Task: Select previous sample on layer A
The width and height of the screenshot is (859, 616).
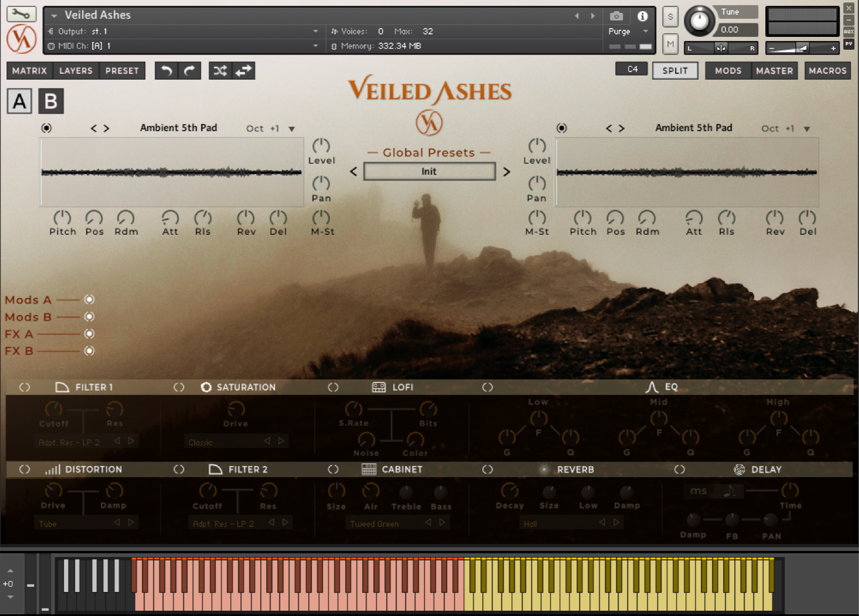Action: [94, 128]
